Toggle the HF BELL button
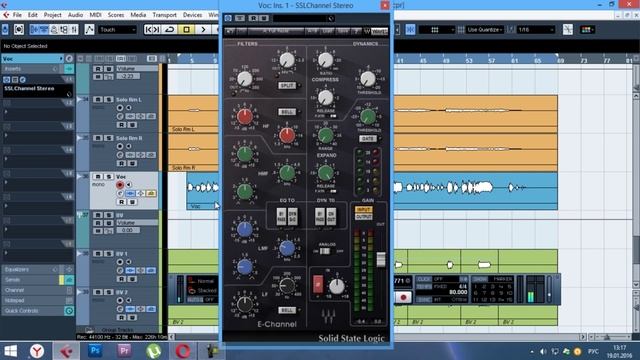 point(287,111)
